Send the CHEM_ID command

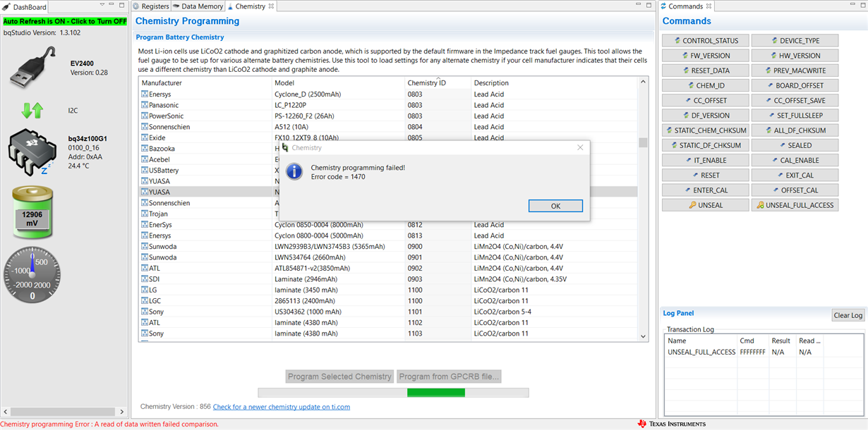tap(705, 85)
